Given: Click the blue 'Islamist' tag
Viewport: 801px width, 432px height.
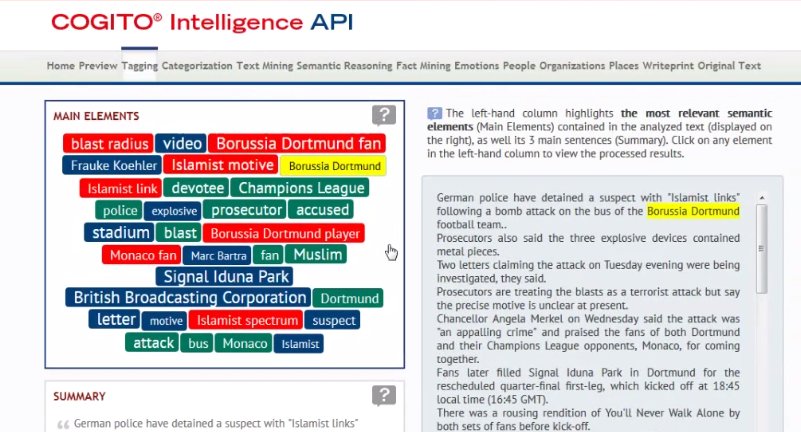Looking at the screenshot, I should click(299, 344).
